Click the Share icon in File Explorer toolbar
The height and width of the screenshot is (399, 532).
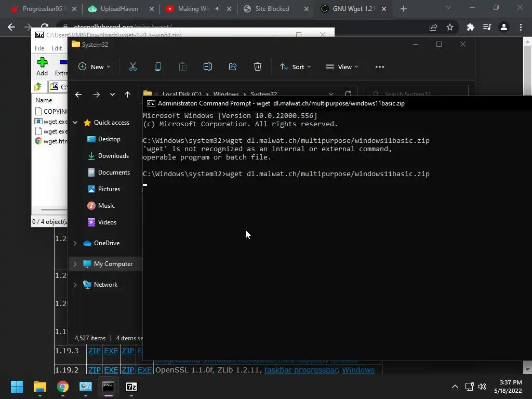click(x=233, y=67)
